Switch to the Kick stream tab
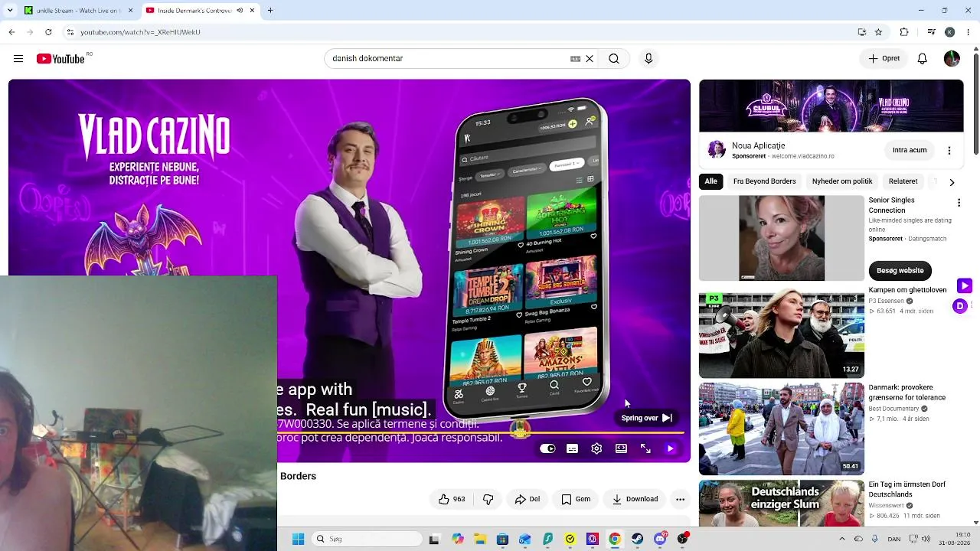The image size is (980, 551). 77,11
